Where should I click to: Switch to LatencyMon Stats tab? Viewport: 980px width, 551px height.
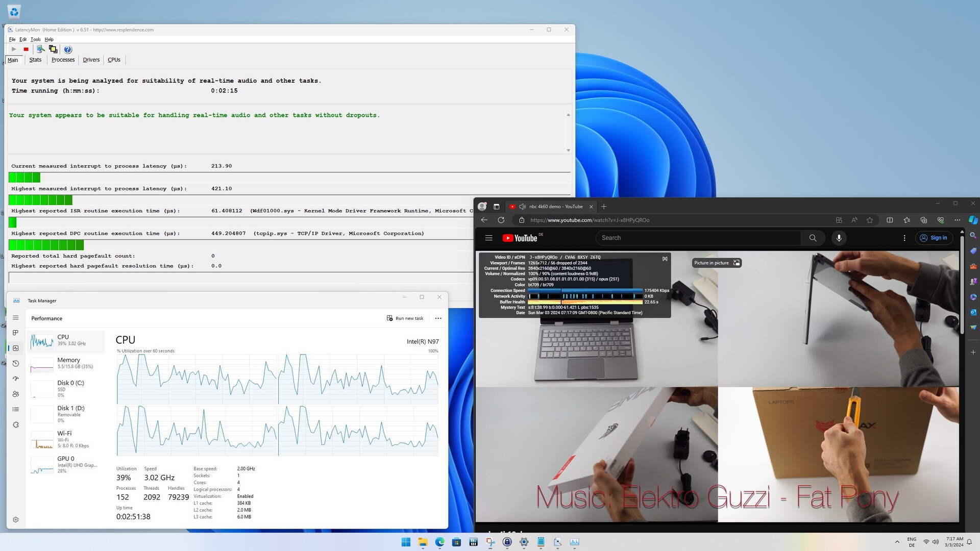point(35,60)
